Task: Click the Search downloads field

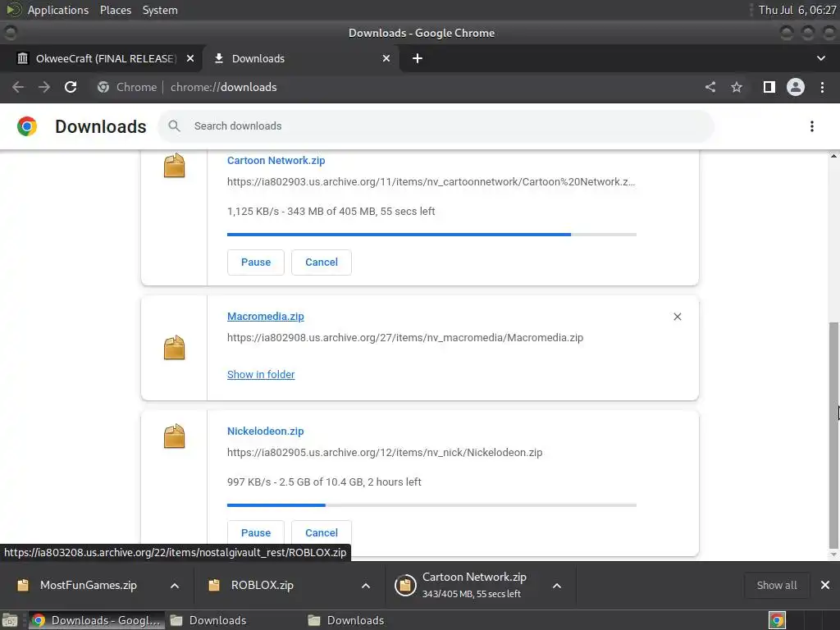Action: click(436, 126)
